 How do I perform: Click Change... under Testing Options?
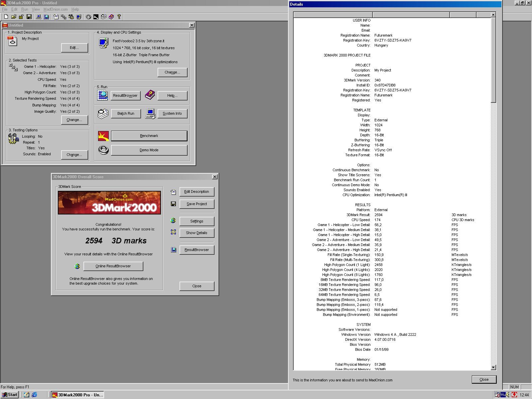(74, 155)
